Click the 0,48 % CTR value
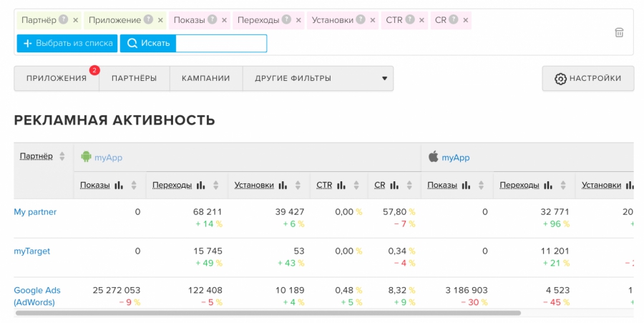Viewport: 644px width, 323px height. 348,291
